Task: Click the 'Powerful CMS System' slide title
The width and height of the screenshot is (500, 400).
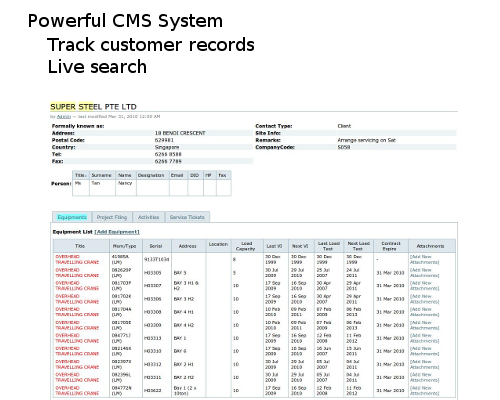Action: 125,21
